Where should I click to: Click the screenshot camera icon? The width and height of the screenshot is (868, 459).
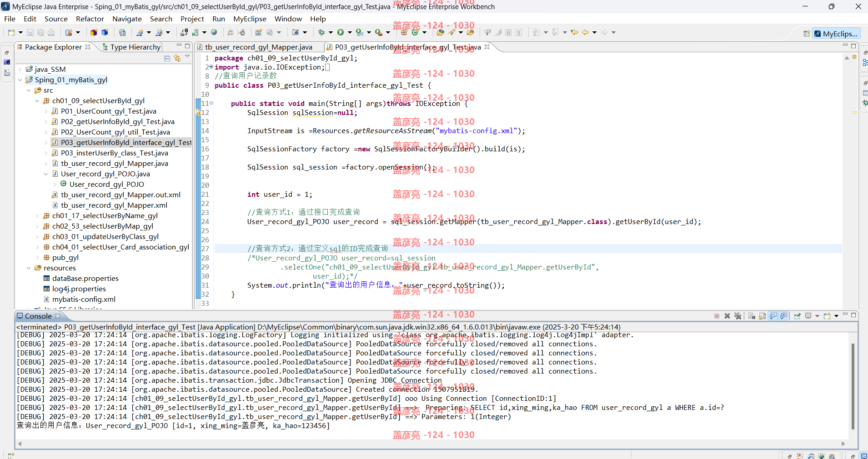point(296,32)
